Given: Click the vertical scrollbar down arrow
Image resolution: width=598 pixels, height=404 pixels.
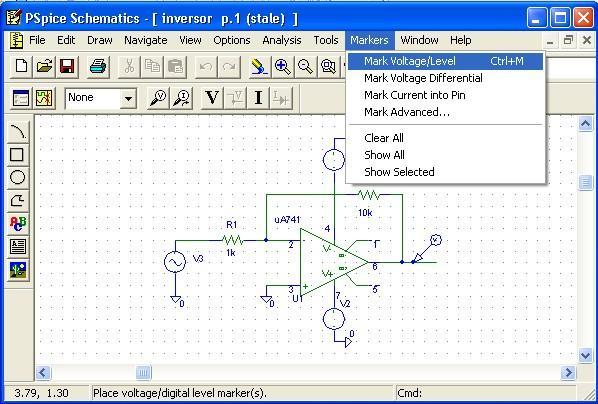Looking at the screenshot, I should click(x=585, y=356).
